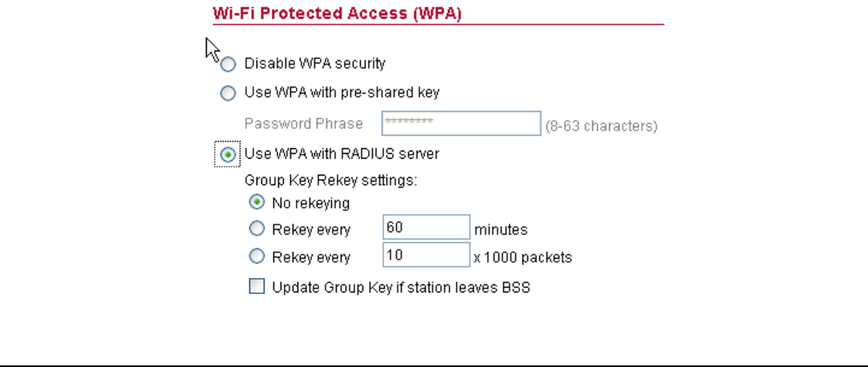Click the "No rekeying" label text
The width and height of the screenshot is (868, 367).
(x=311, y=204)
